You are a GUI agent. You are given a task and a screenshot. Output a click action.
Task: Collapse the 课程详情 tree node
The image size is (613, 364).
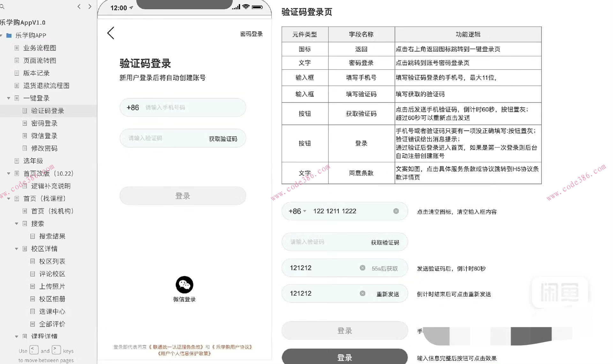[x=17, y=336]
